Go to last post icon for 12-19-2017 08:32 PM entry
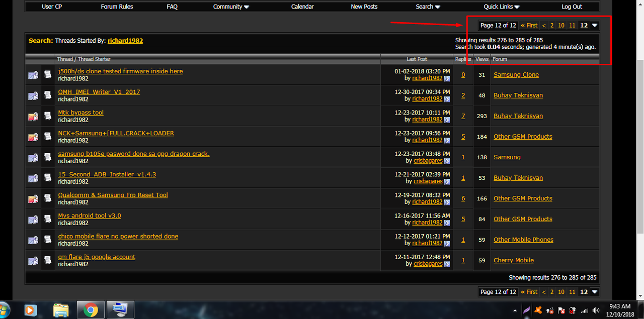This screenshot has width=644, height=319. coord(447,202)
